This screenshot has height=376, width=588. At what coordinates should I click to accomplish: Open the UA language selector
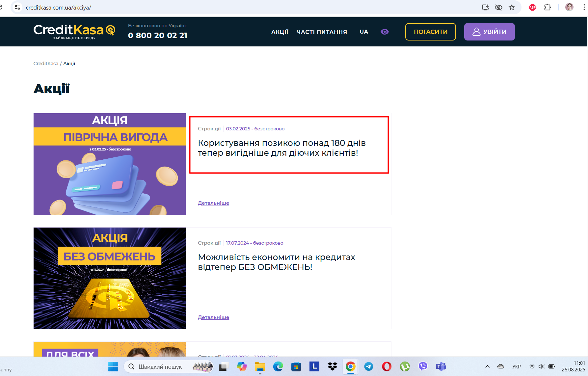pos(364,32)
